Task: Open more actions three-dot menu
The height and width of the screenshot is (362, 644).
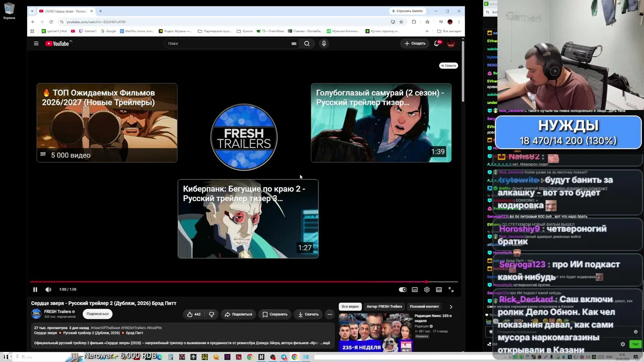Action: pos(330,314)
